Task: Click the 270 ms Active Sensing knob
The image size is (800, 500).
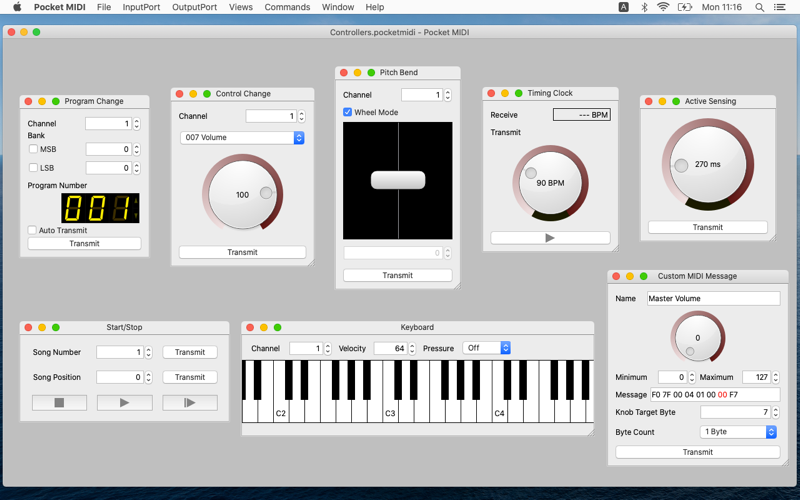Action: (x=708, y=164)
